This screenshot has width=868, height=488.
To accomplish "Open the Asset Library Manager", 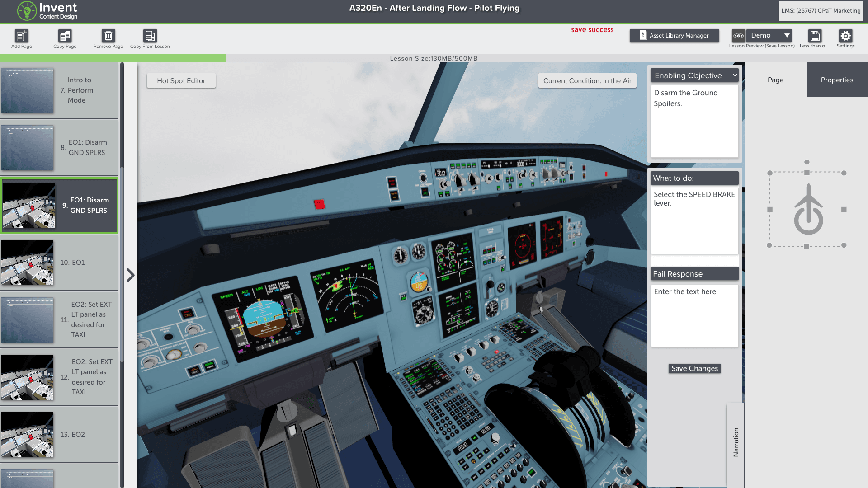I will pos(674,36).
